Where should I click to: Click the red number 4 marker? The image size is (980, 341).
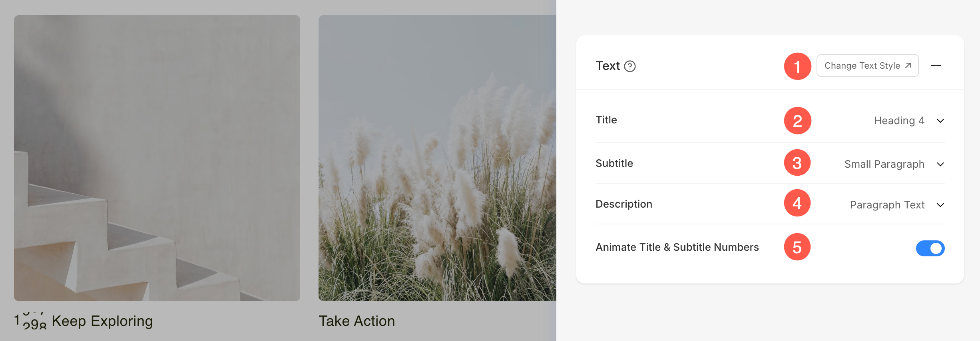(797, 203)
